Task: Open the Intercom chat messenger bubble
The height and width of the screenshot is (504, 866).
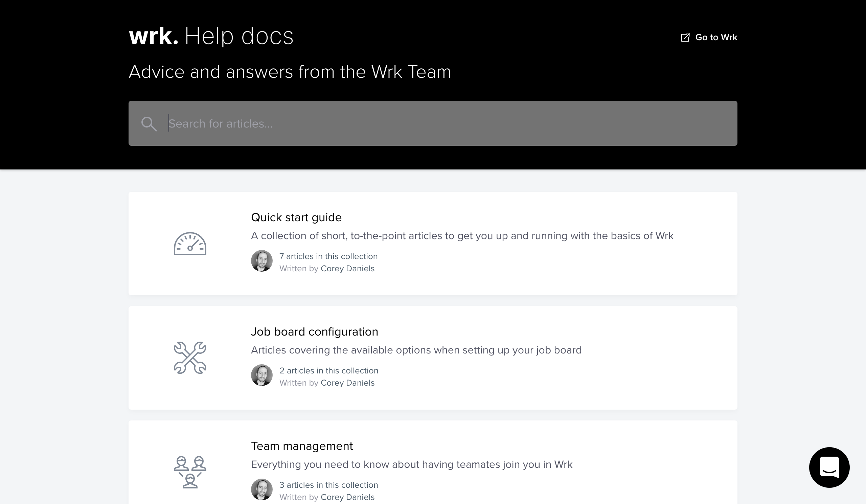Action: tap(829, 467)
